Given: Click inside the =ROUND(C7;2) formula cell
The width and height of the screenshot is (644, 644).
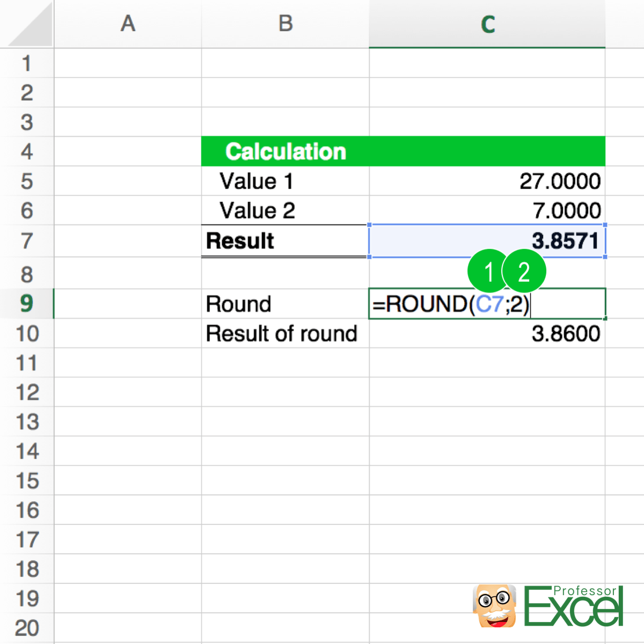Looking at the screenshot, I should click(x=487, y=304).
